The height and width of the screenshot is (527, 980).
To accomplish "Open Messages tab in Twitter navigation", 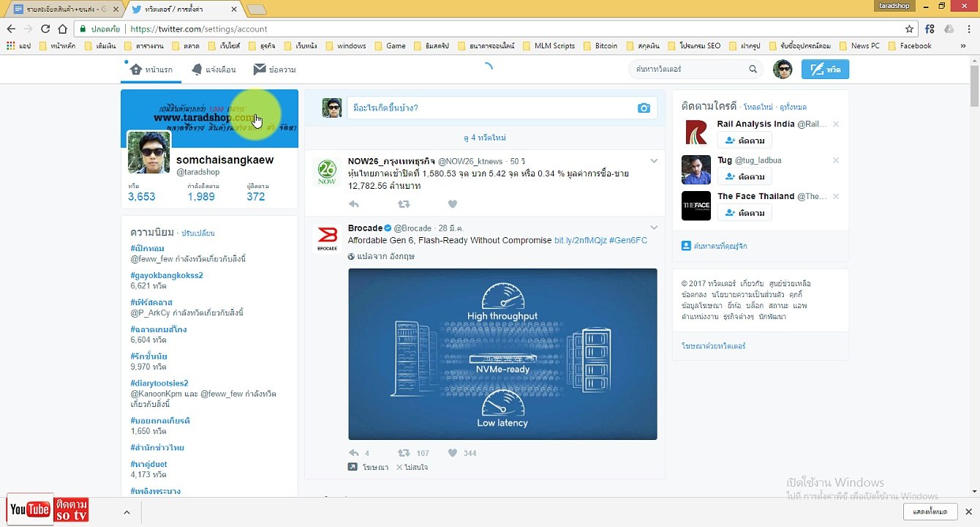I will 274,70.
